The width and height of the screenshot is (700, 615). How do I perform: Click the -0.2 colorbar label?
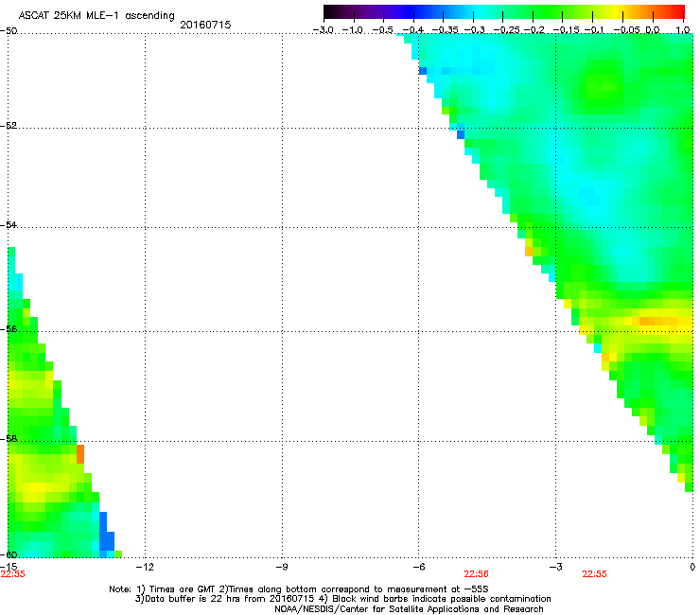534,30
